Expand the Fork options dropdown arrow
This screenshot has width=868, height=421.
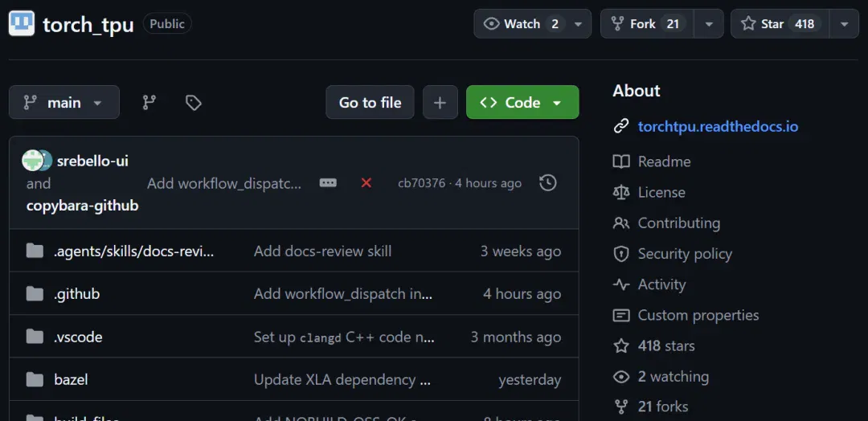coord(709,24)
